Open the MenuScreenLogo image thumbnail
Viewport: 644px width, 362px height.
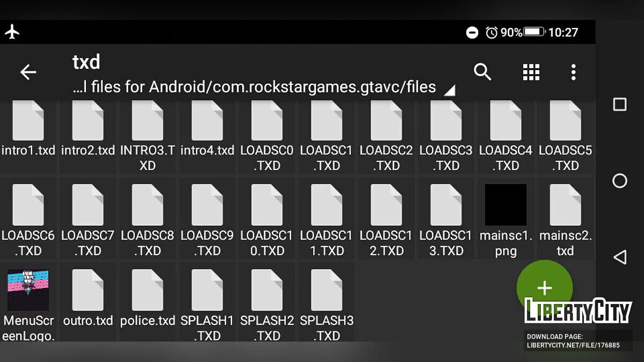click(28, 290)
